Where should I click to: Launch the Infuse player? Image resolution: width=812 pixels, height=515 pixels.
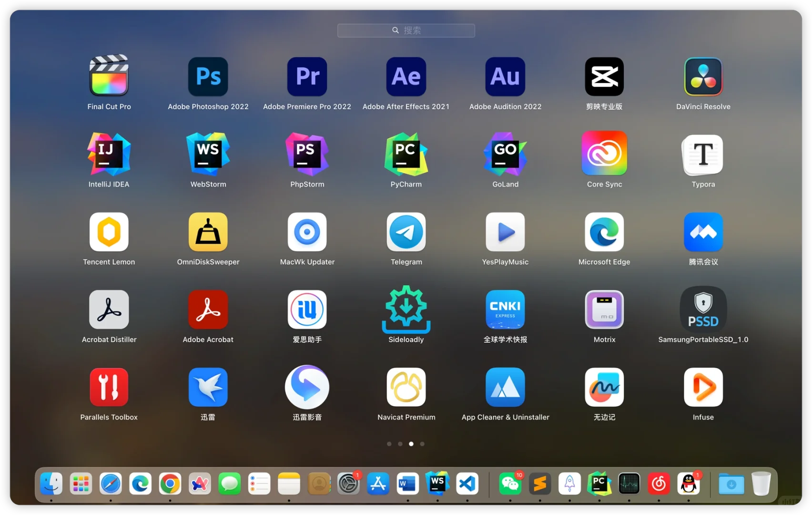click(703, 387)
